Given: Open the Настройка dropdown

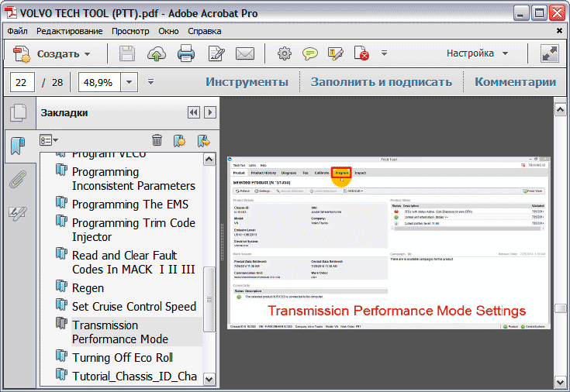Looking at the screenshot, I should tap(477, 54).
